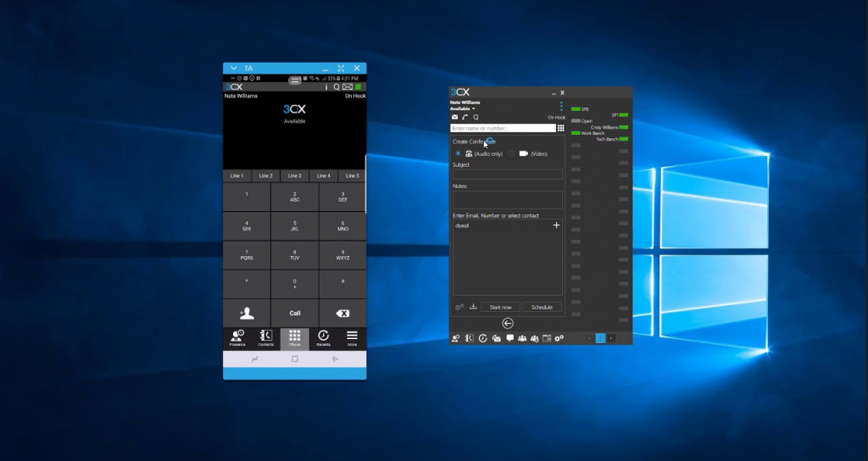Select the Video conference option
868x461 pixels.
[x=511, y=153]
